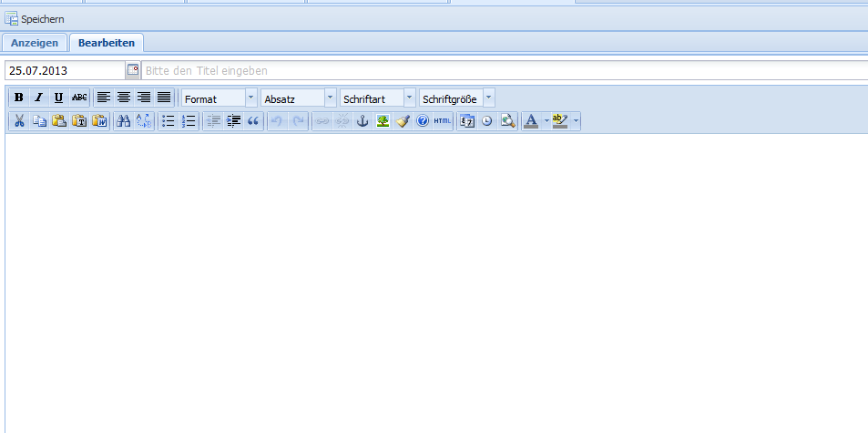This screenshot has width=868, height=433.
Task: Click the find binoculars icon
Action: (x=124, y=121)
